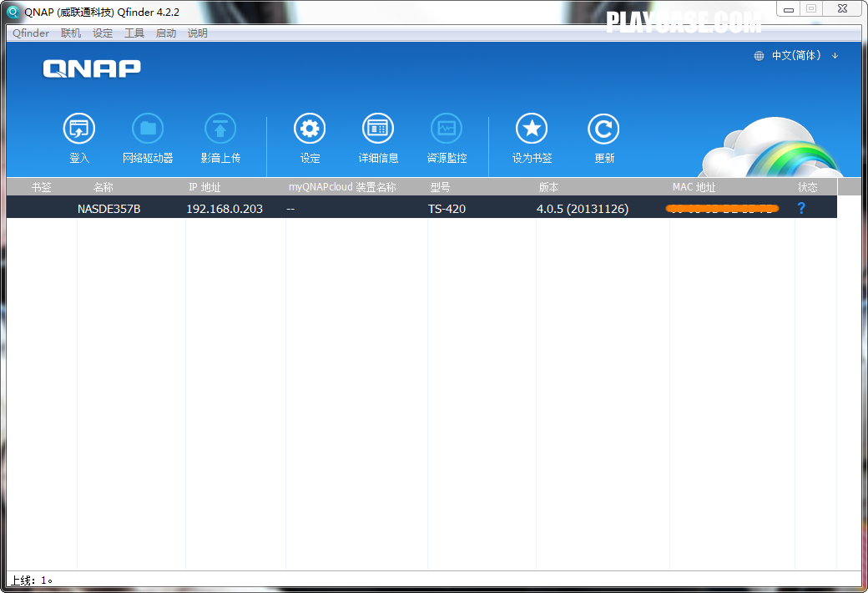This screenshot has width=868, height=593.
Task: Open the 启动 menu
Action: pos(165,33)
